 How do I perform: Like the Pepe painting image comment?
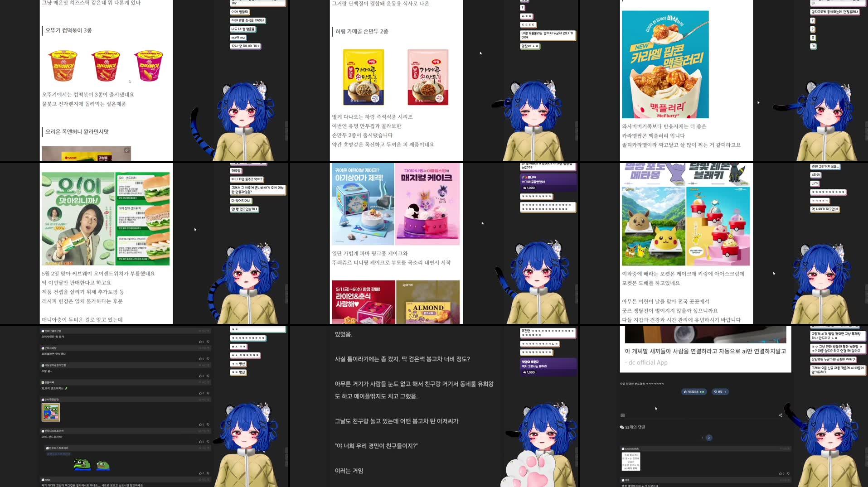202,424
